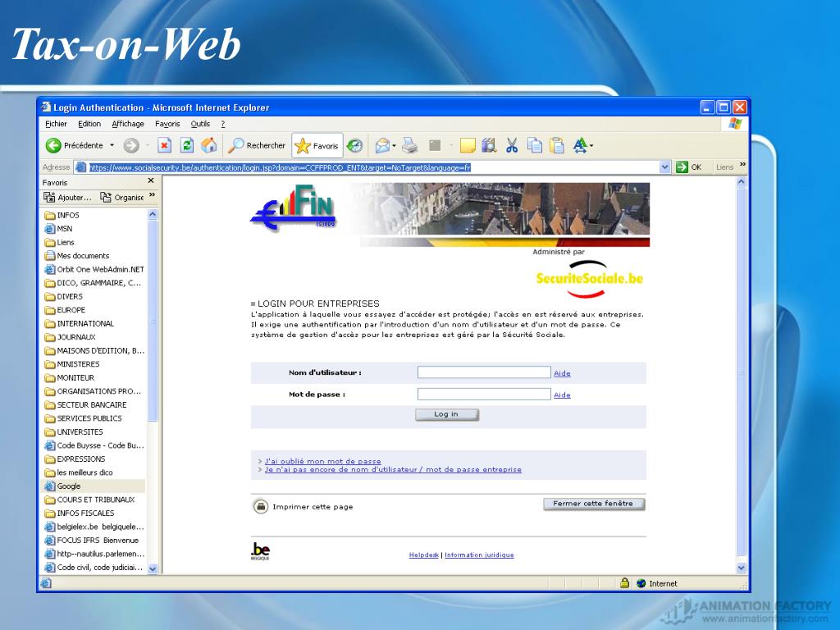Click the scissors cut icon
Image resolution: width=840 pixels, height=630 pixels.
click(x=512, y=145)
